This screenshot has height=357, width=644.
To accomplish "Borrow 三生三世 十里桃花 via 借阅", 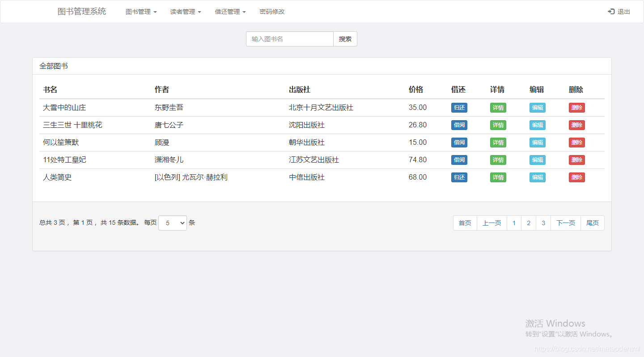I will (x=459, y=125).
